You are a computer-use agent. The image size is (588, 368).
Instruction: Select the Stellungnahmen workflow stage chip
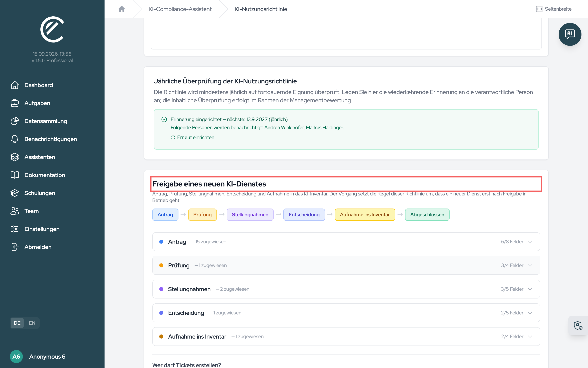coord(250,215)
